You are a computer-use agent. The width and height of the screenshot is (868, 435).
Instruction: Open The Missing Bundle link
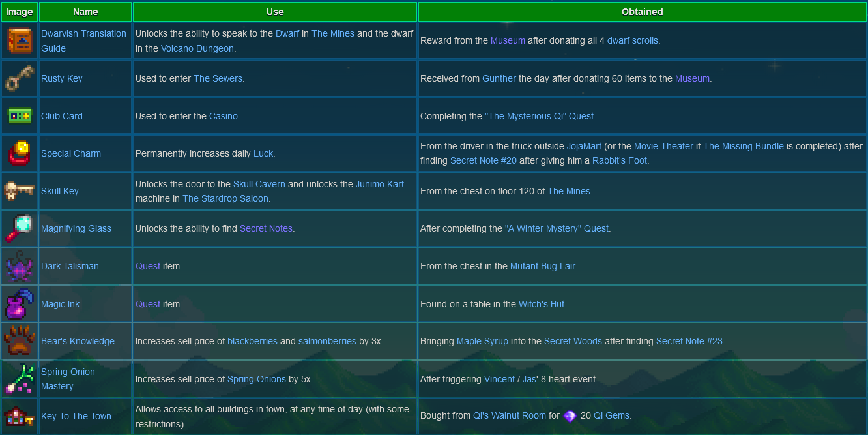click(x=744, y=146)
